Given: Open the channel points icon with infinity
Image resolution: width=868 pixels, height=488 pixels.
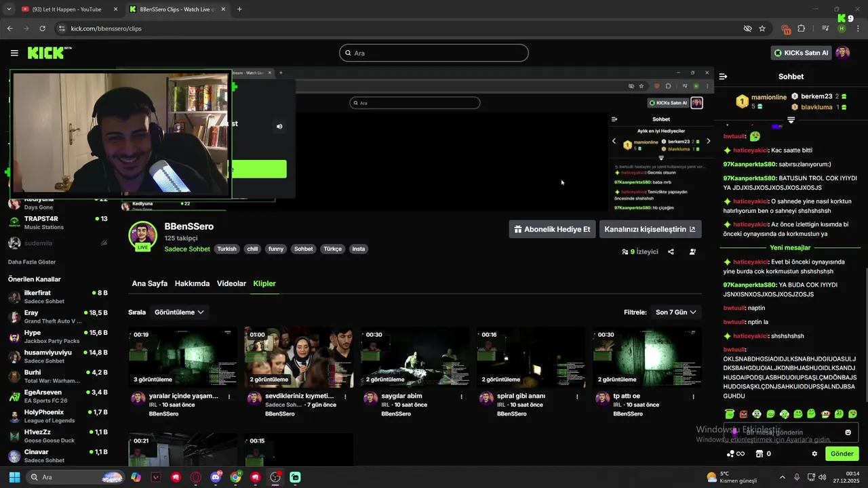Looking at the screenshot, I should 736,453.
